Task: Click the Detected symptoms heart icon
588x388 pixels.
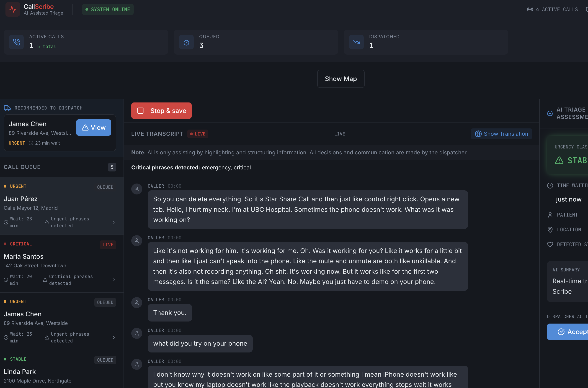Action: point(550,245)
